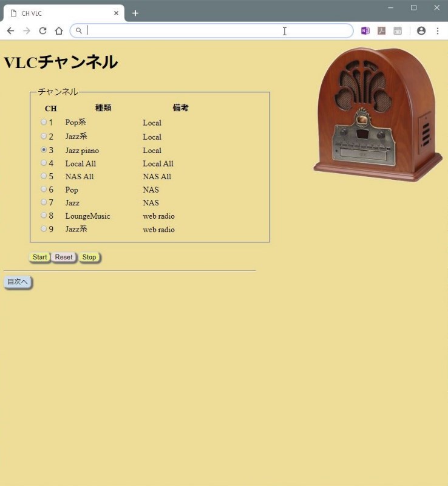The width and height of the screenshot is (448, 486).
Task: Click 'Jazz' text in row 7
Action: point(72,203)
